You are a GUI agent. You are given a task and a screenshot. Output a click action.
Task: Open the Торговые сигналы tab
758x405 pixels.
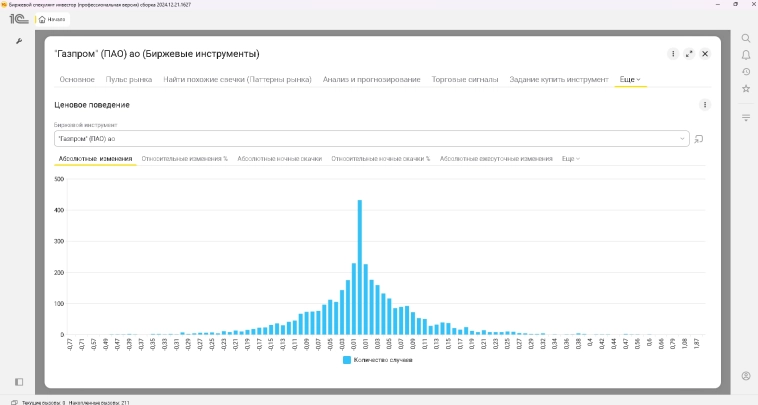(x=465, y=79)
